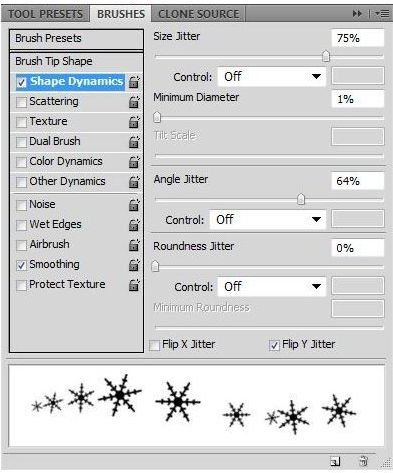
Task: Enable the Scattering checkbox
Action: pos(21,102)
